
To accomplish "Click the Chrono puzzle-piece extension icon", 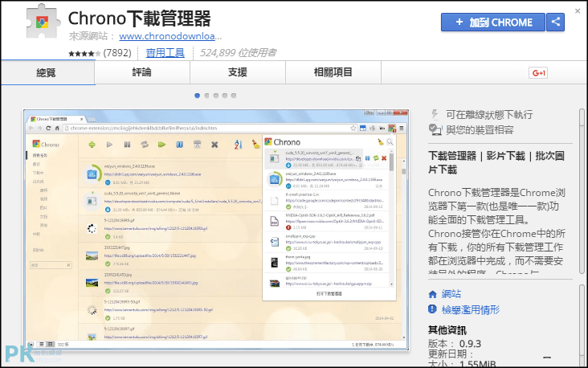I will [x=43, y=22].
